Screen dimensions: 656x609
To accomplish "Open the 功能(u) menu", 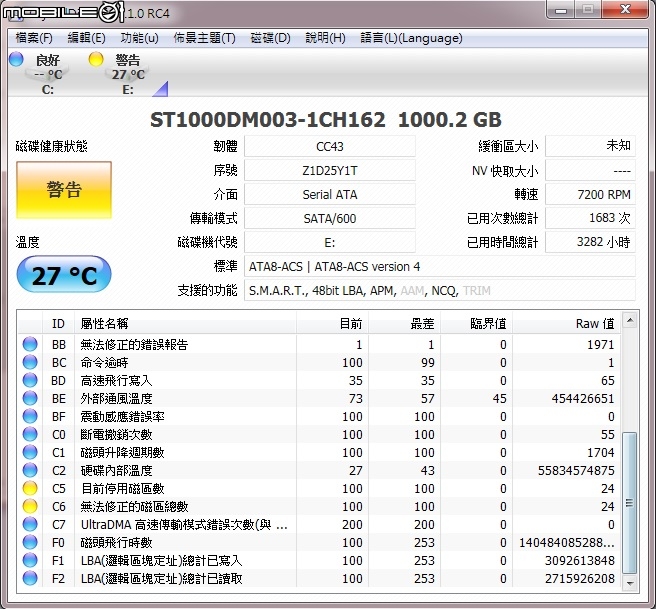I will coord(139,38).
